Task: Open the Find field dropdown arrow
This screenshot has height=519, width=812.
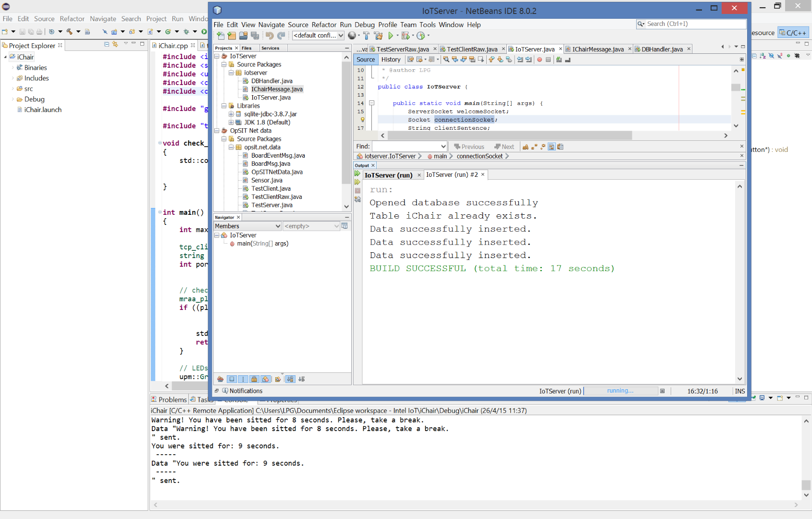Action: pos(443,147)
